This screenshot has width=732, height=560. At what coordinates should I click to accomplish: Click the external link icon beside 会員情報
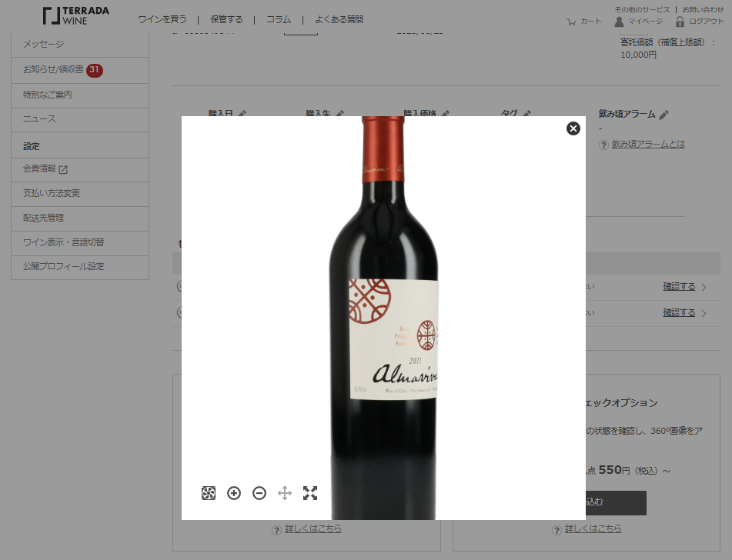click(x=63, y=170)
